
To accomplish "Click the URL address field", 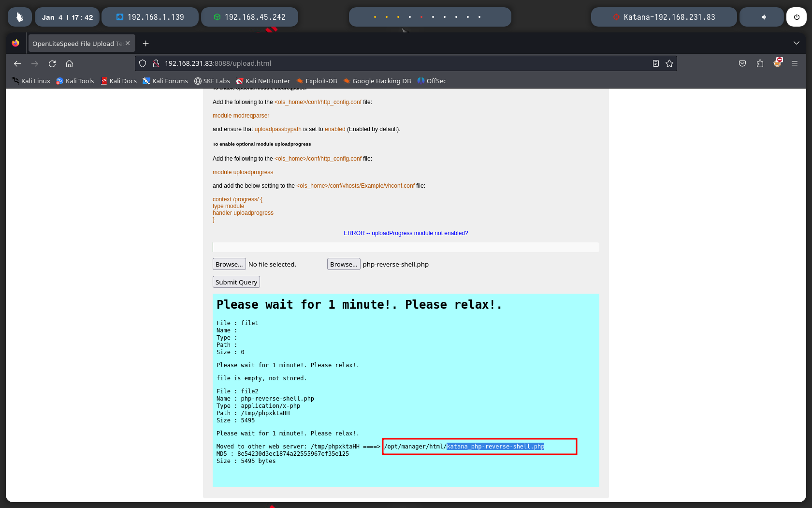I will coord(387,63).
